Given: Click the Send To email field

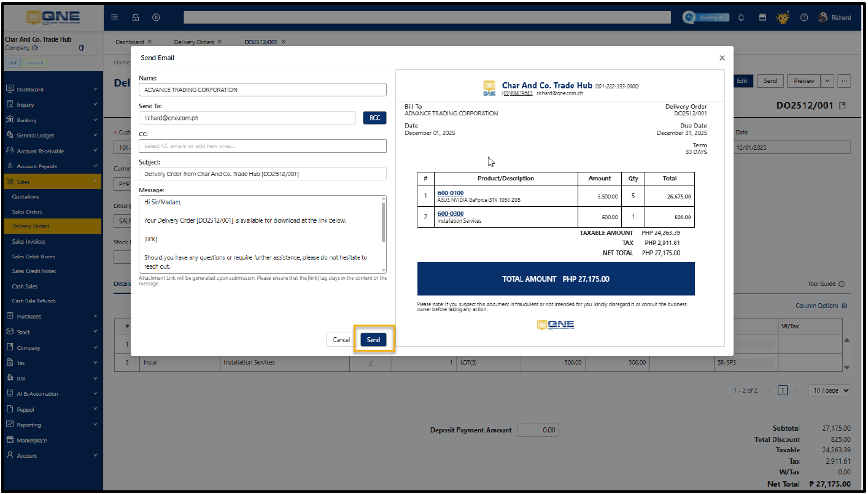Looking at the screenshot, I should pyautogui.click(x=247, y=118).
